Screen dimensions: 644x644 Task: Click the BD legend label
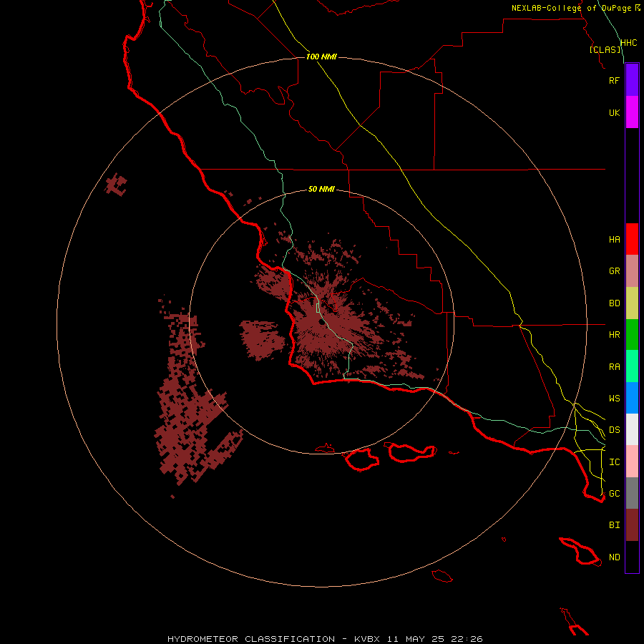pyautogui.click(x=614, y=303)
